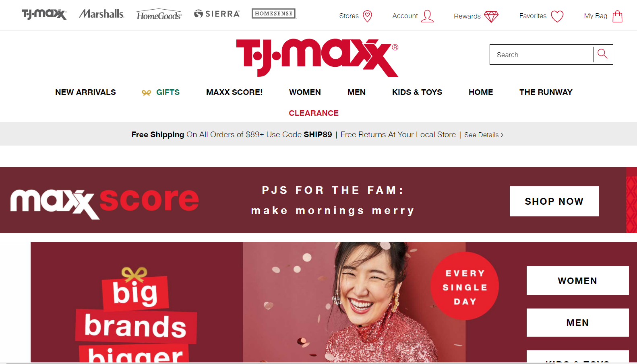View Favorites via the heart icon
This screenshot has width=637, height=364.
point(557,16)
